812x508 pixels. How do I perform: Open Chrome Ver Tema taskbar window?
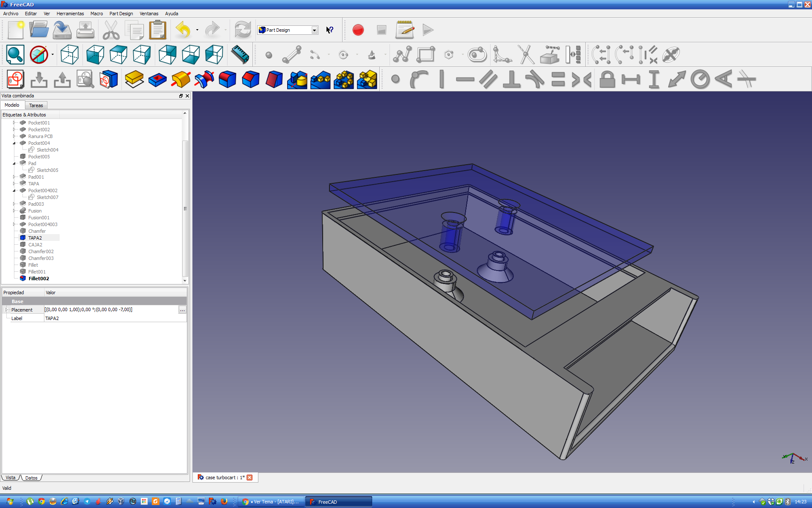point(271,502)
